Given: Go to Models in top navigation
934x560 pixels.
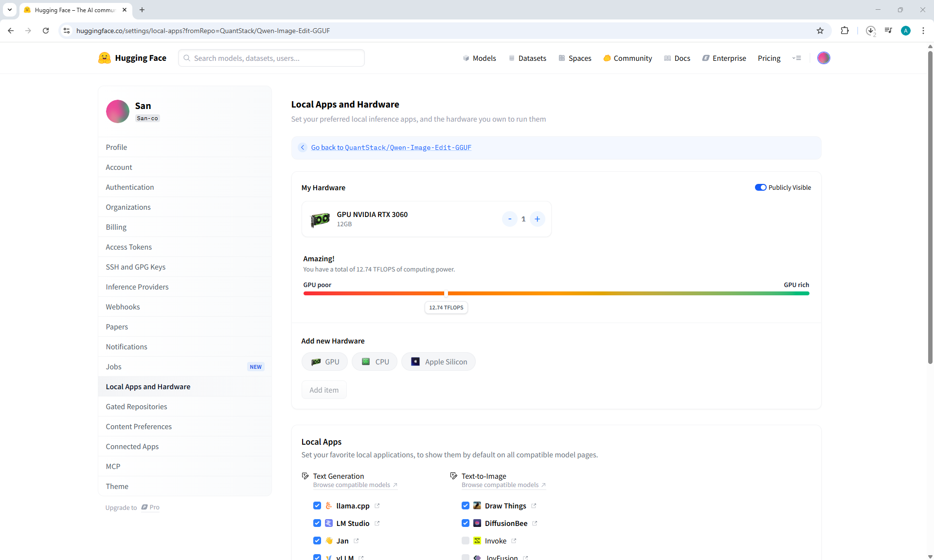Looking at the screenshot, I should (479, 58).
